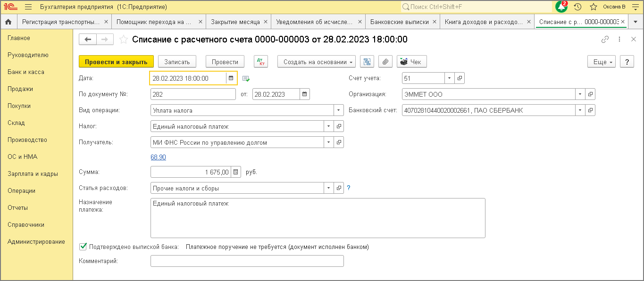644x281 pixels.
Task: Close the Банковские выписки tab
Action: click(x=435, y=22)
